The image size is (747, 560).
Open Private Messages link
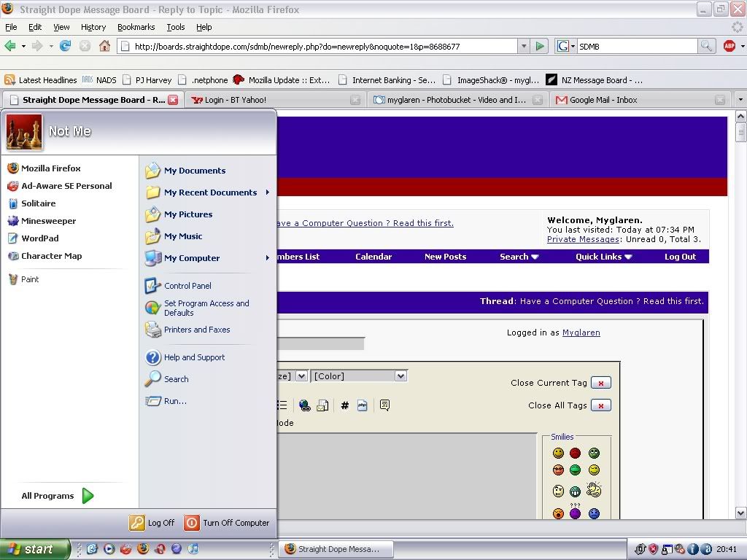583,239
